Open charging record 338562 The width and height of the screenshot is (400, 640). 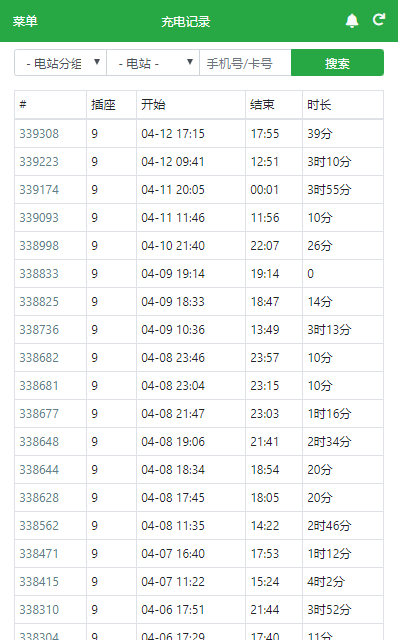[x=39, y=525]
